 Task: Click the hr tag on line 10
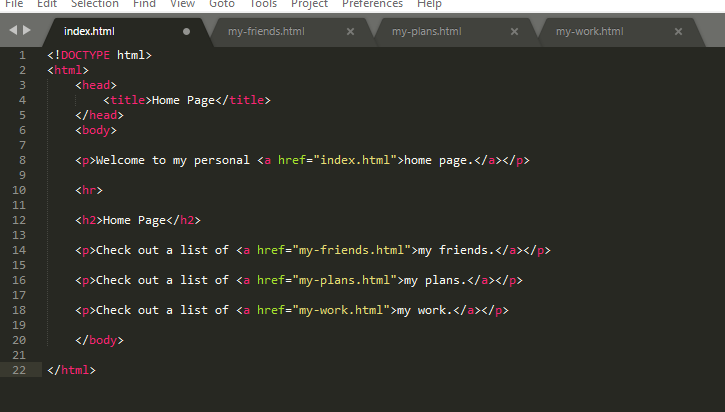(x=89, y=191)
